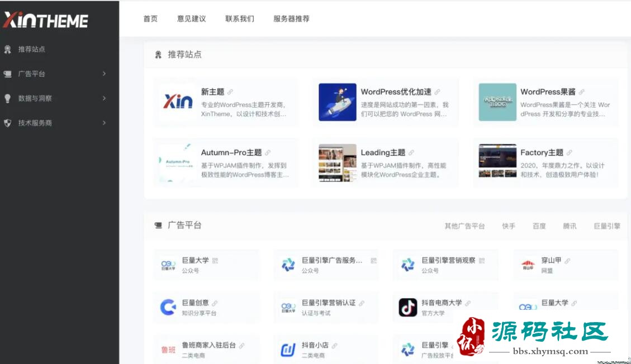Click the 巨量引擎营销观察 card logo
This screenshot has width=631, height=364.
407,265
